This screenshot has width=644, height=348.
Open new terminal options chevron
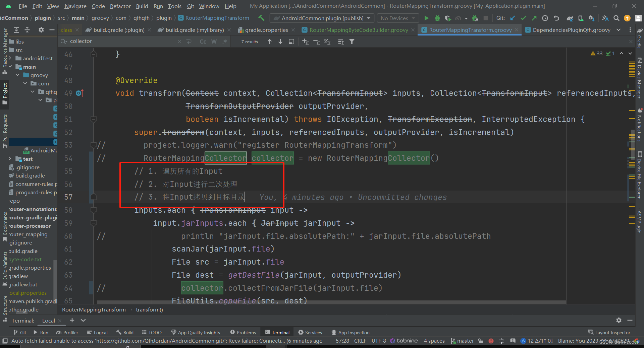tap(83, 320)
